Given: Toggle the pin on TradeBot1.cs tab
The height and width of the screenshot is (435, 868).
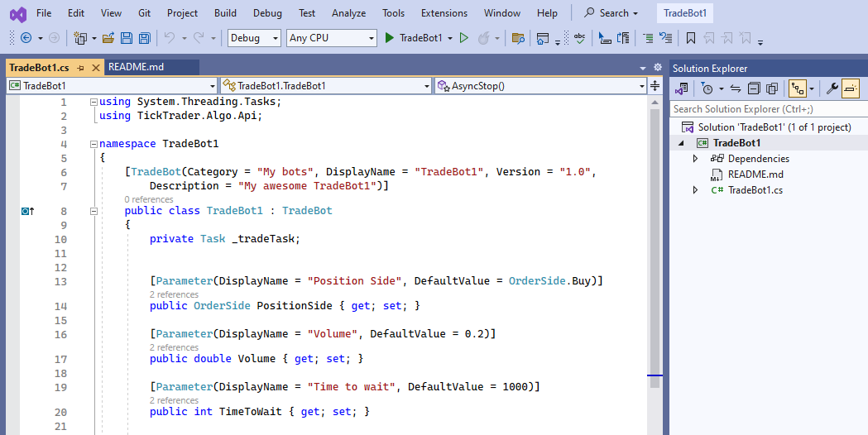Looking at the screenshot, I should pos(81,68).
